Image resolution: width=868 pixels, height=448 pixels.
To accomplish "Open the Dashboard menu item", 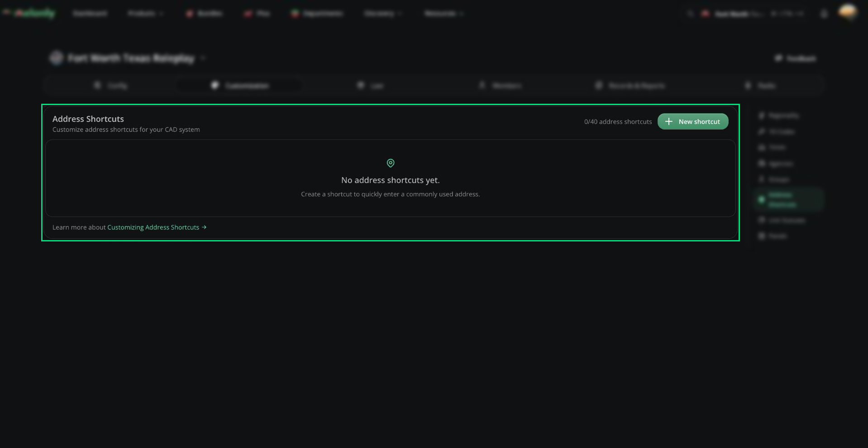I will click(x=90, y=14).
